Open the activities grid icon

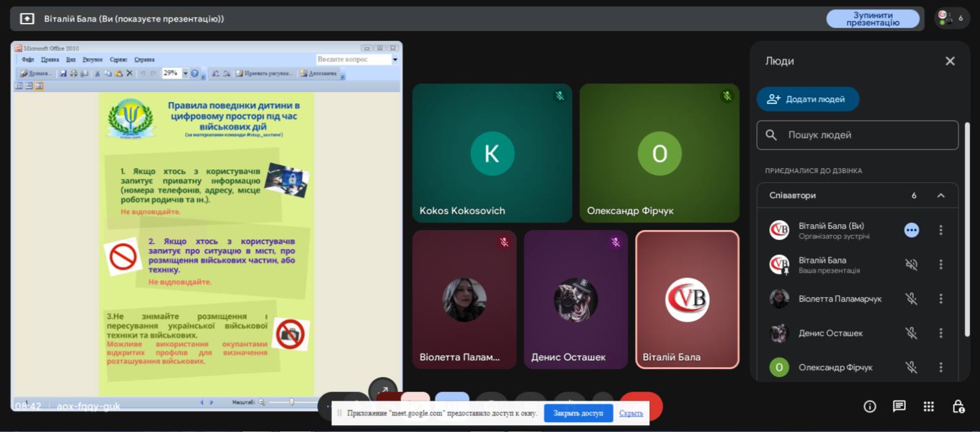(x=928, y=406)
